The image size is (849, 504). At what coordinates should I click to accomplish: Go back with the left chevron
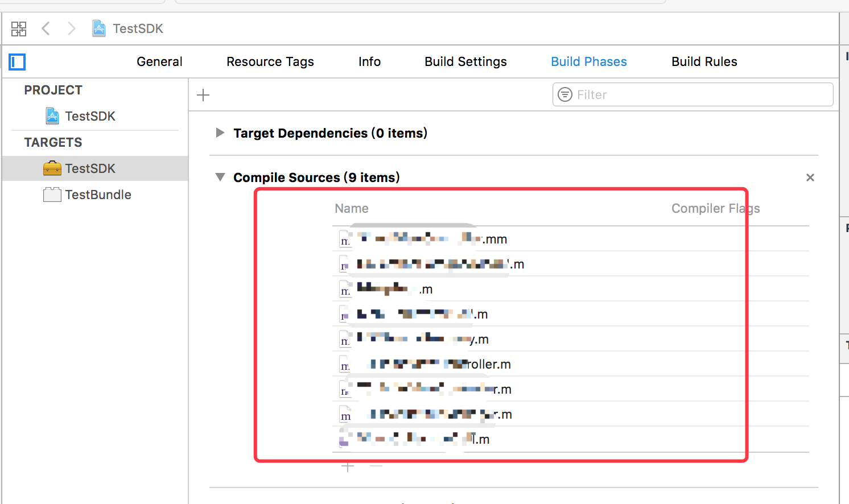(46, 28)
